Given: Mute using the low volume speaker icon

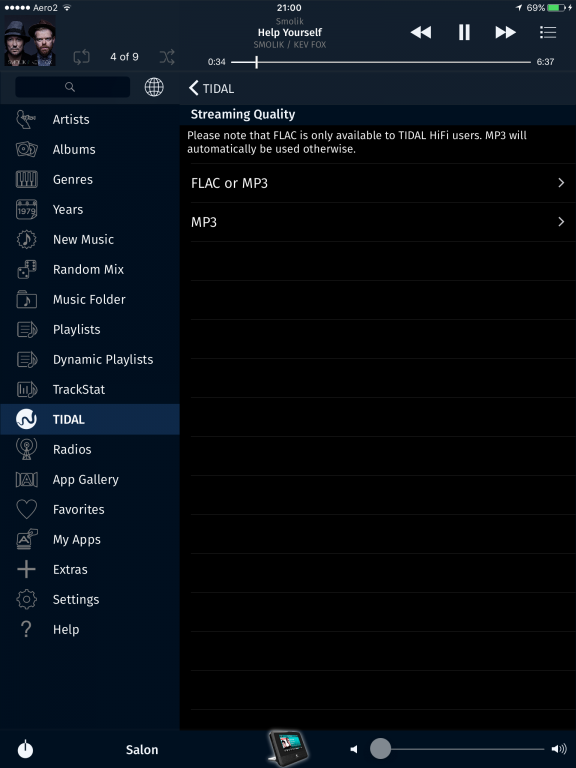Looking at the screenshot, I should click(x=354, y=749).
